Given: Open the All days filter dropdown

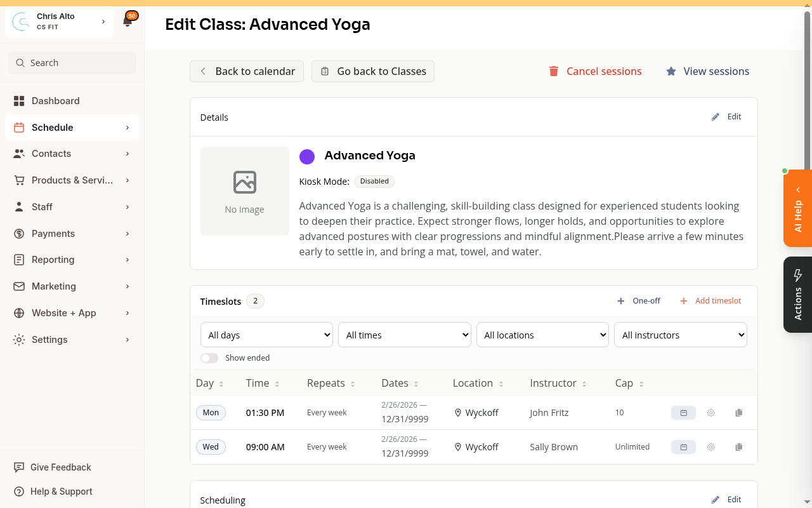Looking at the screenshot, I should [x=266, y=335].
